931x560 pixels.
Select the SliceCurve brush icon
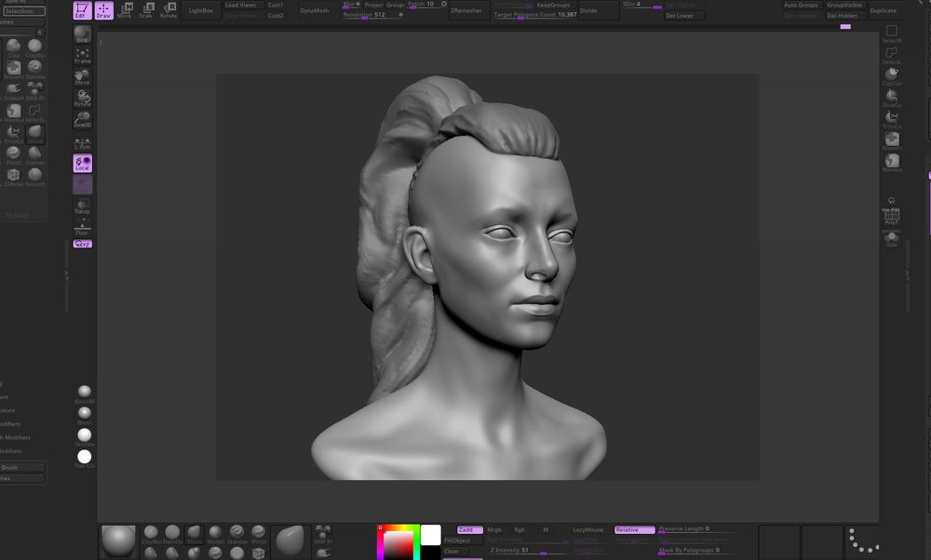click(892, 98)
